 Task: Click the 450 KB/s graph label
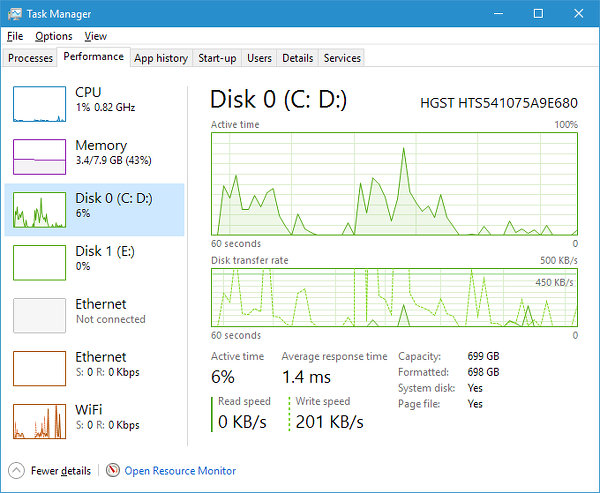[554, 282]
